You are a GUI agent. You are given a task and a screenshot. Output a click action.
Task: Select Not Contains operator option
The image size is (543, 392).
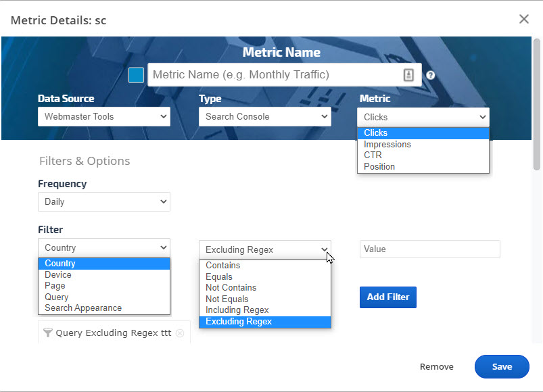click(231, 288)
